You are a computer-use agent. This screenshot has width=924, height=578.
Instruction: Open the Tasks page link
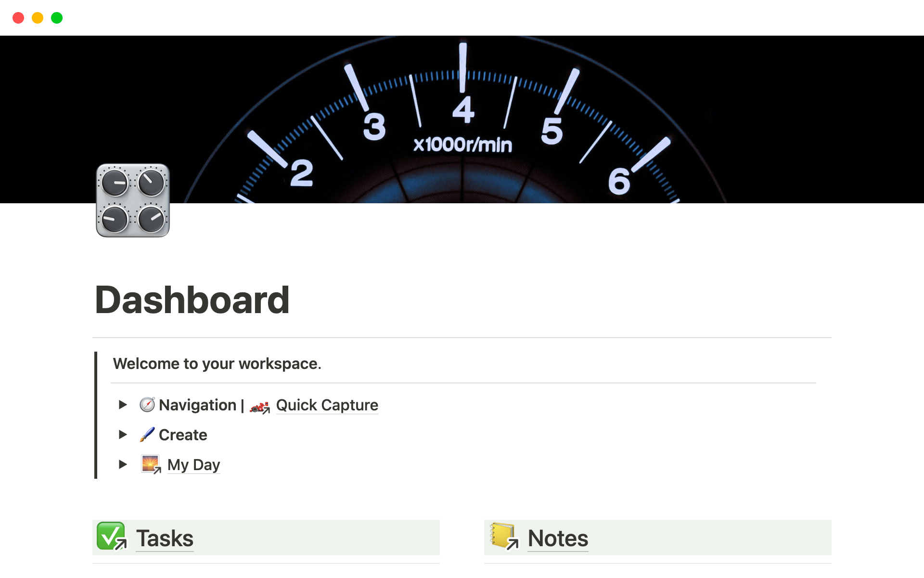click(x=165, y=538)
